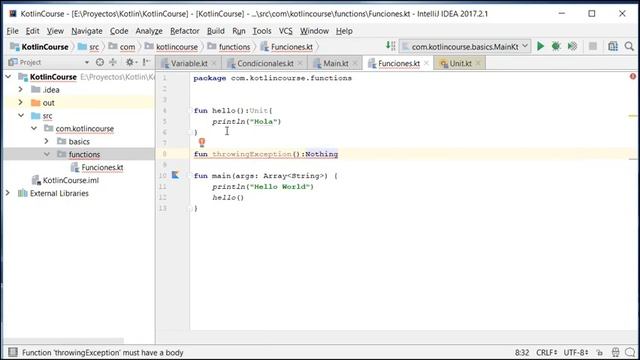This screenshot has height=360, width=640.
Task: Open Search Everywhere magnifier icon
Action: (x=629, y=47)
